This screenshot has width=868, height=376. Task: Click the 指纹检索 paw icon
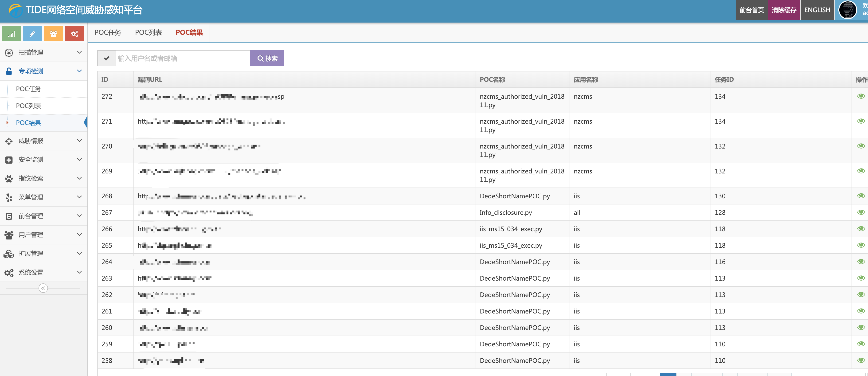click(x=9, y=179)
